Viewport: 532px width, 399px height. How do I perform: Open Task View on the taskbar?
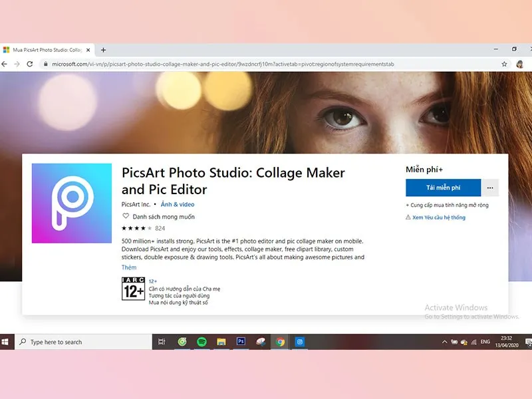tap(160, 341)
